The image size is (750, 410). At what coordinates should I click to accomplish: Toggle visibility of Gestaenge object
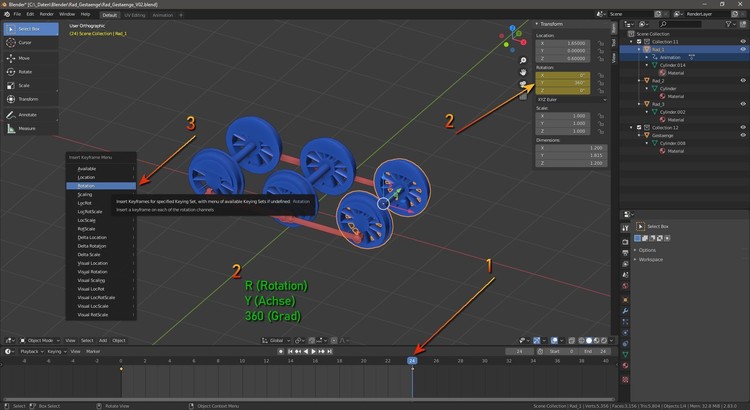[x=743, y=136]
